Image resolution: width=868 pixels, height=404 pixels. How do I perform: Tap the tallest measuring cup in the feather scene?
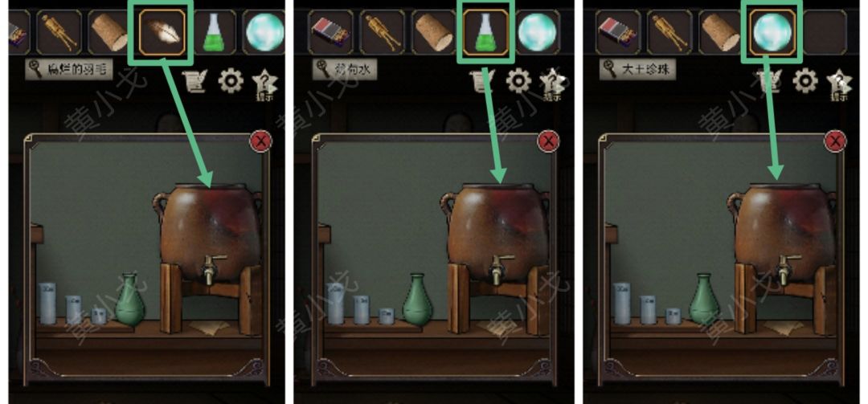47,304
